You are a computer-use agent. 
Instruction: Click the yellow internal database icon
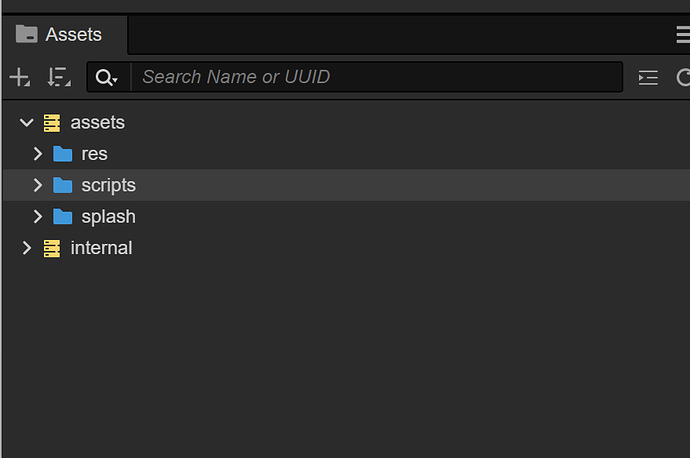pos(52,248)
